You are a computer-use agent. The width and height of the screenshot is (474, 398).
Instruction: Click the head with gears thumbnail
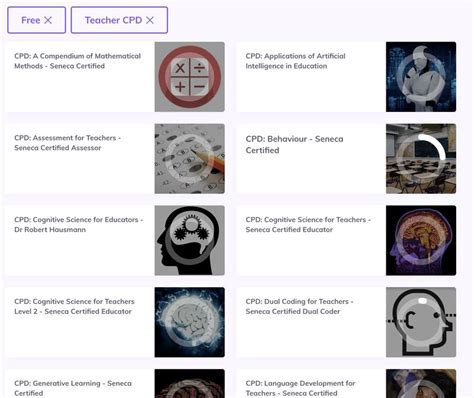tap(190, 240)
